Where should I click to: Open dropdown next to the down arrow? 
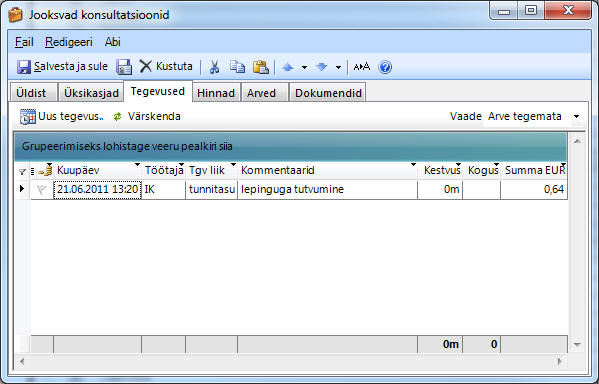point(338,68)
